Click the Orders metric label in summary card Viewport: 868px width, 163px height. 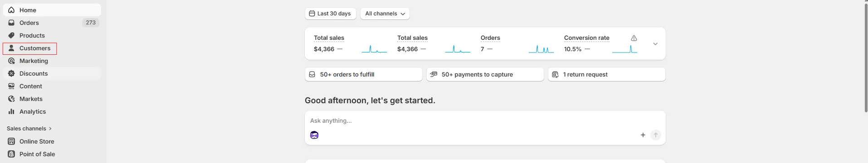click(490, 38)
